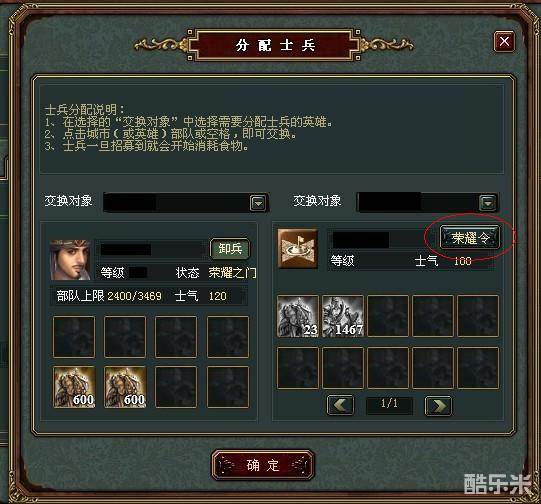Select the hero's second 600 cavalry unit

[x=125, y=387]
